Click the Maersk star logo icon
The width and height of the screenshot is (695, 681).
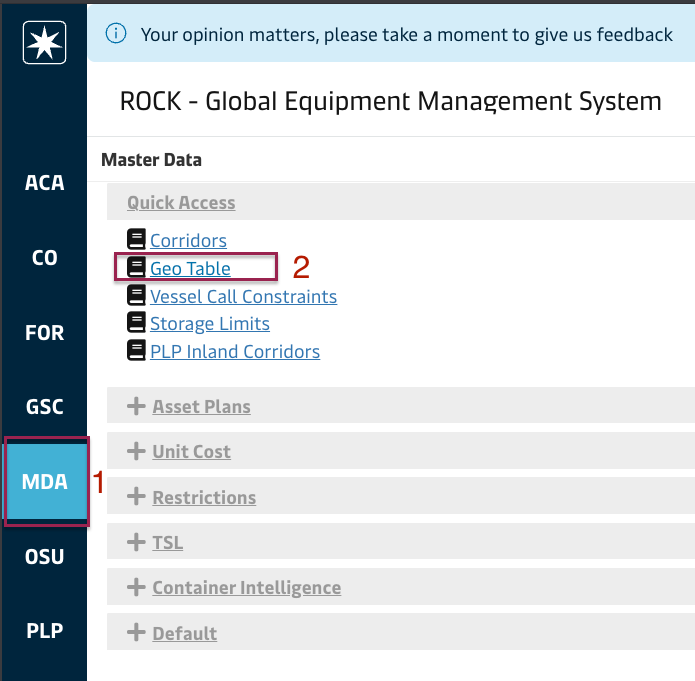coord(44,42)
